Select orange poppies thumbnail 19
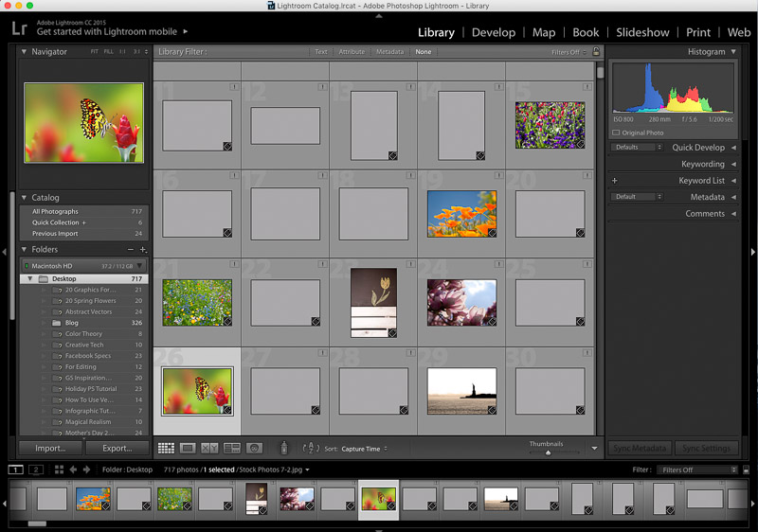Screen dimensions: 758x532 (461, 213)
